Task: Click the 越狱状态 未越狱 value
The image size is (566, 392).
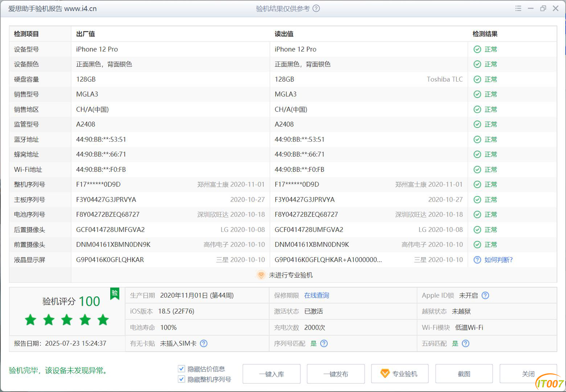Action: (461, 311)
